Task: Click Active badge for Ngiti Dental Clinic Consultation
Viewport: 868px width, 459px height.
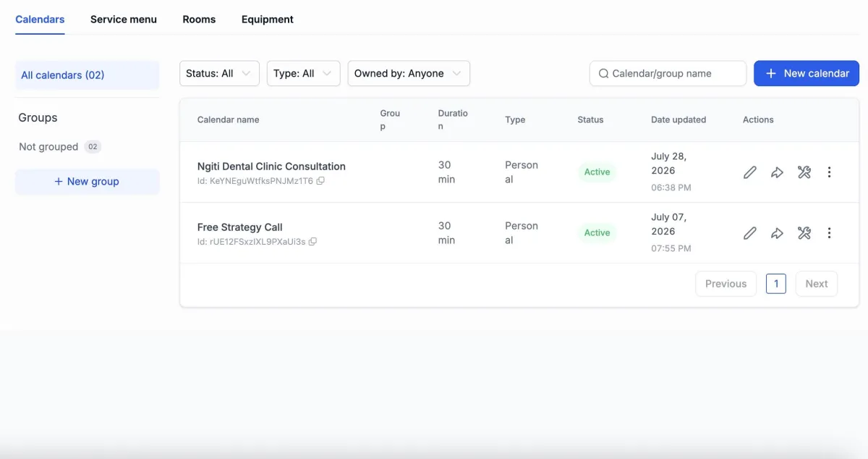Action: coord(597,172)
